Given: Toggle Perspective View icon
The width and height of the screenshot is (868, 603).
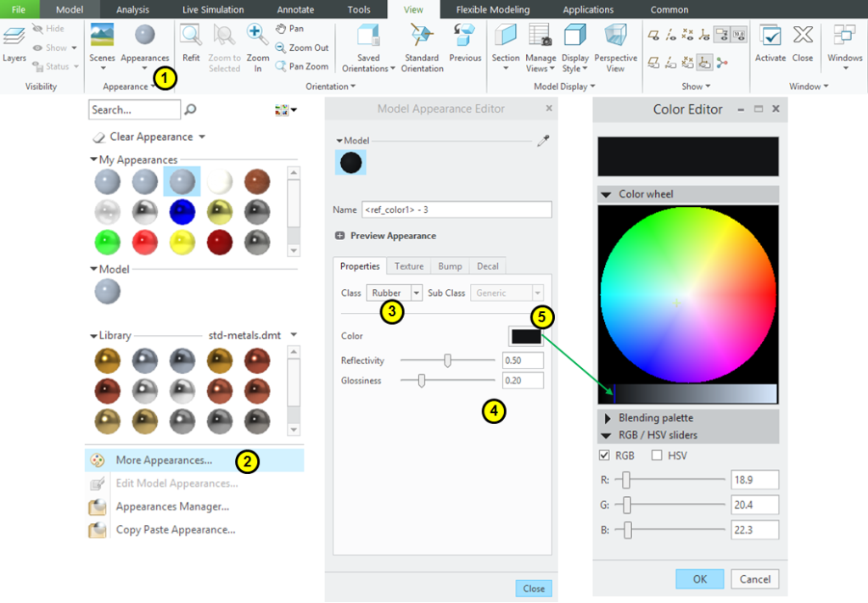Looking at the screenshot, I should point(615,36).
